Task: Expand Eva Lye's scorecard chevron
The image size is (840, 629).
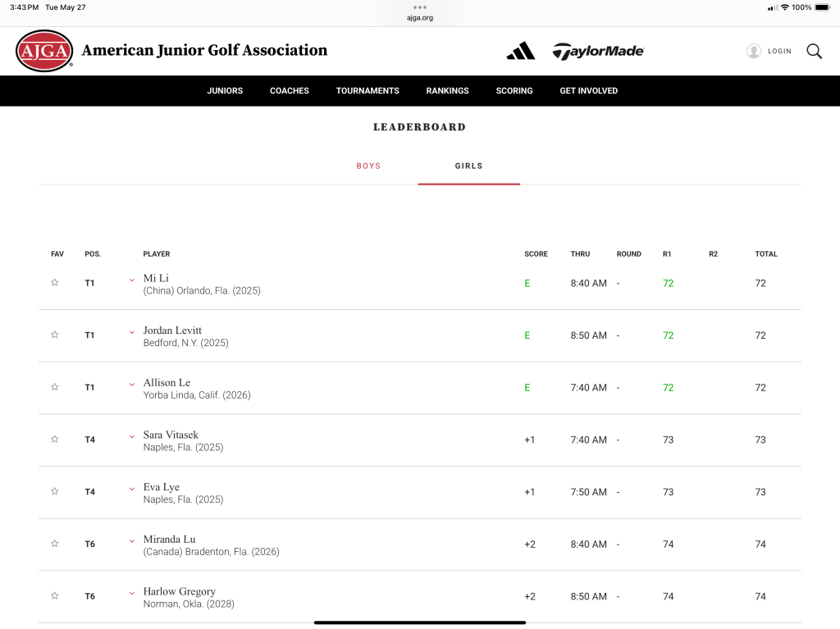Action: [131, 488]
